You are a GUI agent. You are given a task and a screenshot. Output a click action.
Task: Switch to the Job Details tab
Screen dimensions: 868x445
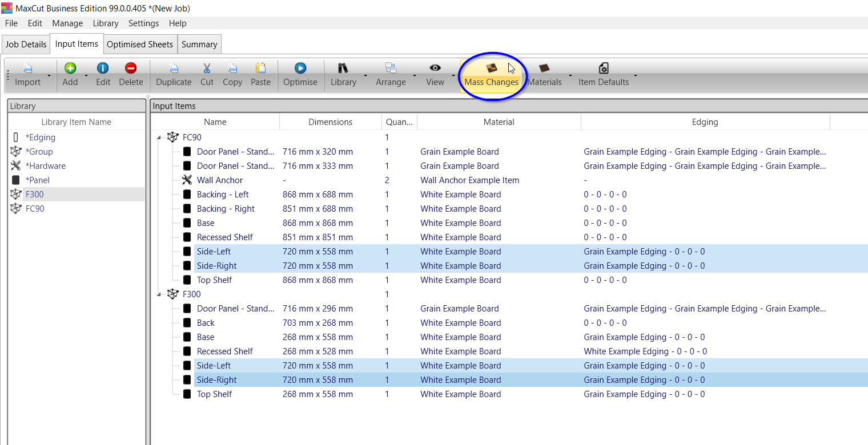tap(26, 44)
